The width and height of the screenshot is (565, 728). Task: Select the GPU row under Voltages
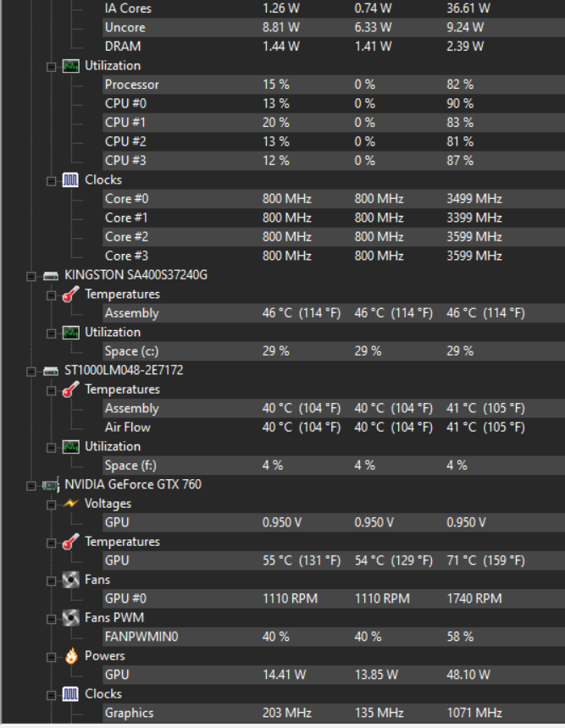point(334,523)
